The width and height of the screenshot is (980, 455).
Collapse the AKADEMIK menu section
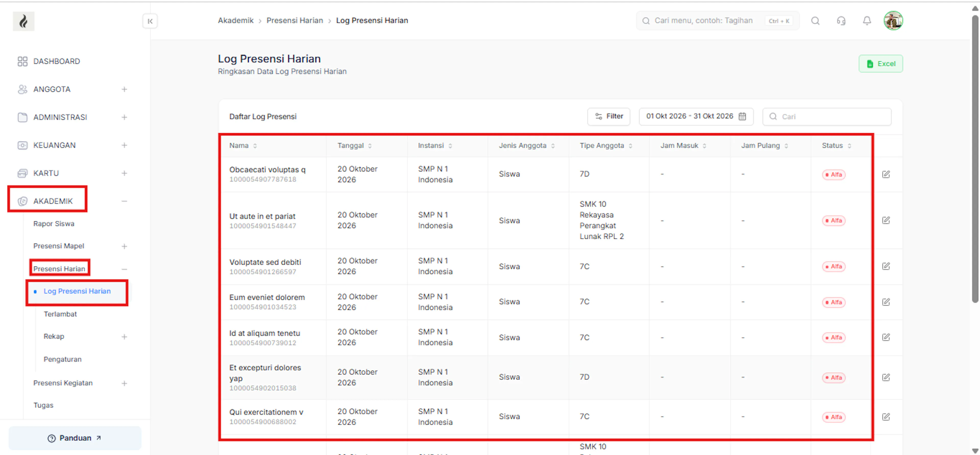coord(124,201)
